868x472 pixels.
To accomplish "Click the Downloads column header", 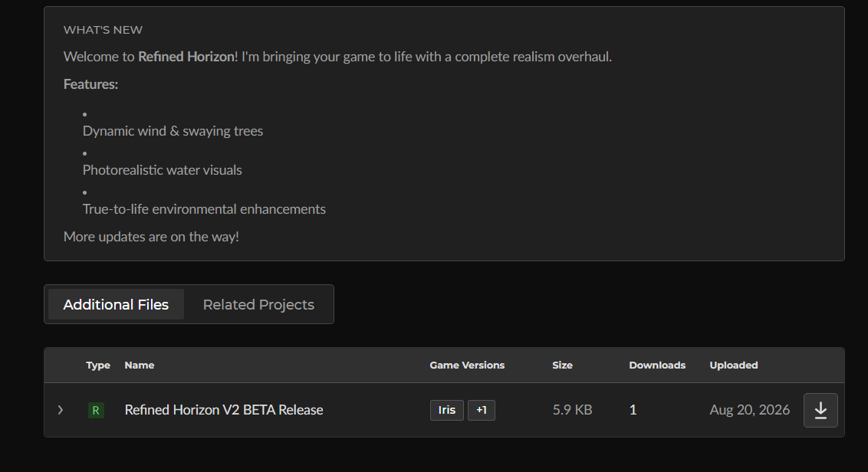I will coord(657,365).
